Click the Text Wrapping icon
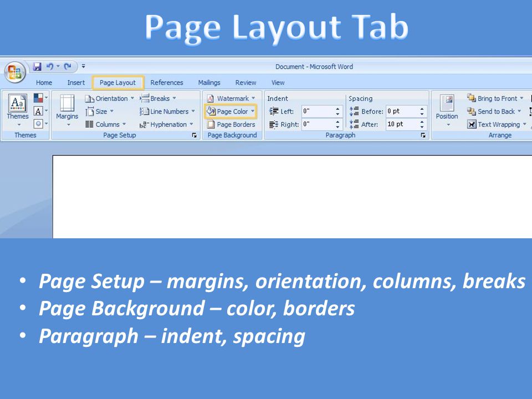This screenshot has height=399, width=532. pos(471,124)
